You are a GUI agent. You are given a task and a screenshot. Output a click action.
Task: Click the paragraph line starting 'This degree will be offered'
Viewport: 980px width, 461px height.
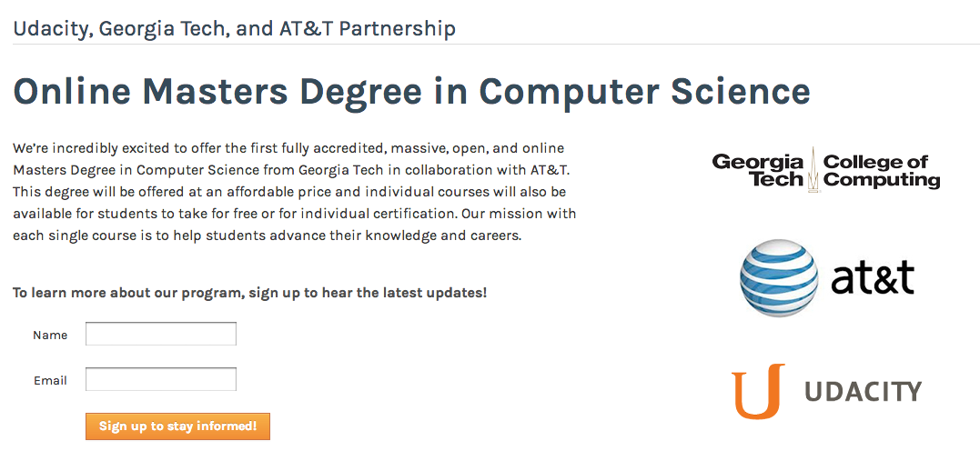click(289, 192)
